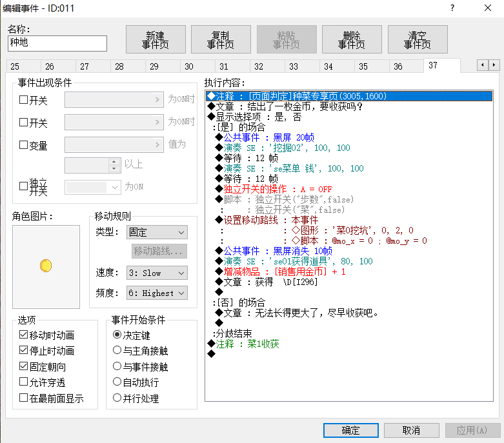Select the [是] 的场合 branch line
Viewport: 504px width, 443px height.
pos(349,127)
